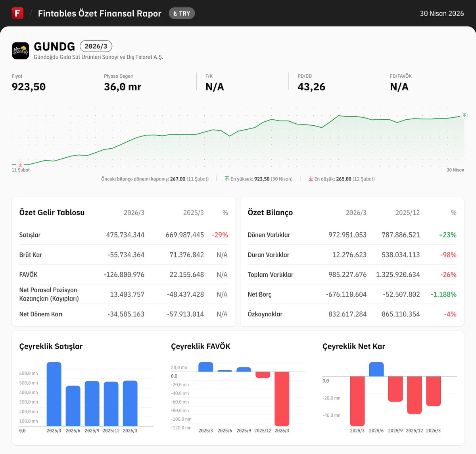This screenshot has height=454, width=476.
Task: Click the header title Fintables Özet Finansal Rapor
Action: tap(100, 13)
